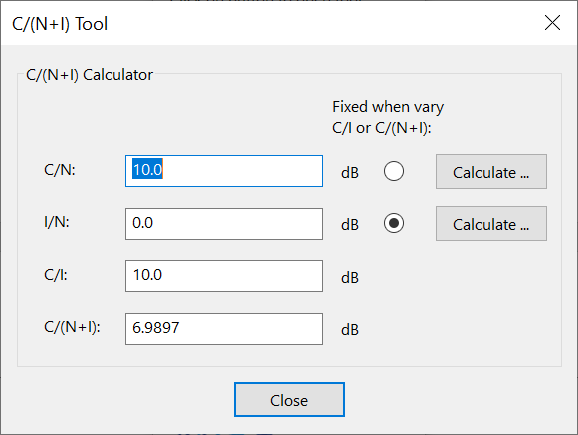Click the C/N value input field

coord(224,171)
